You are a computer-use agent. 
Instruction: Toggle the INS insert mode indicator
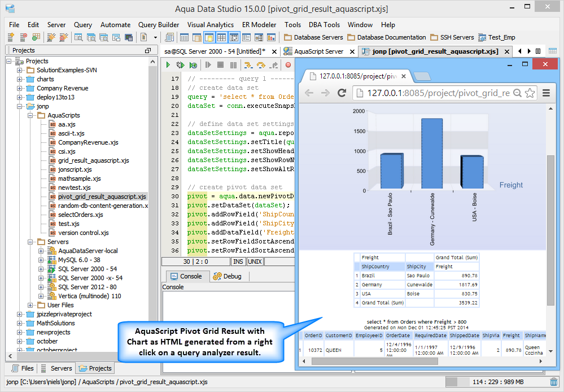(238, 262)
